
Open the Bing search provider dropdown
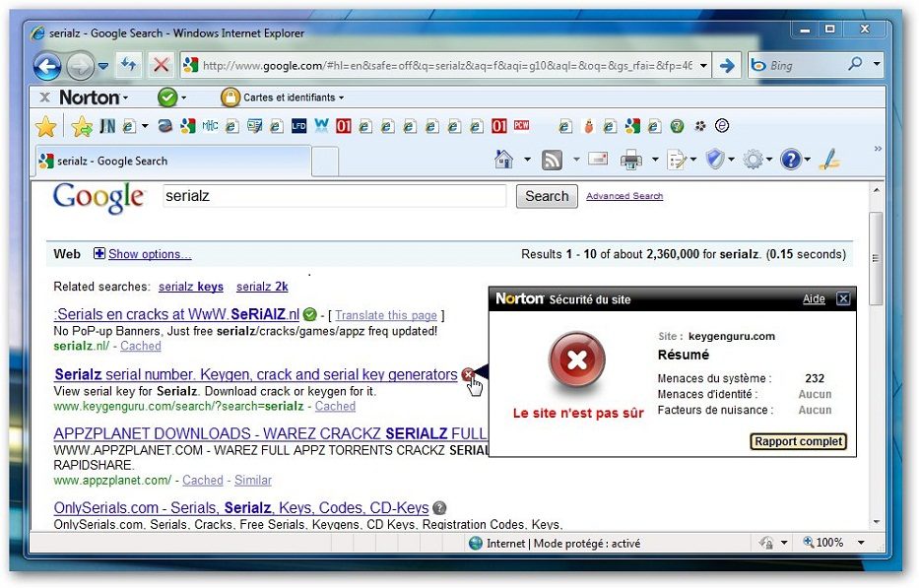[x=877, y=64]
